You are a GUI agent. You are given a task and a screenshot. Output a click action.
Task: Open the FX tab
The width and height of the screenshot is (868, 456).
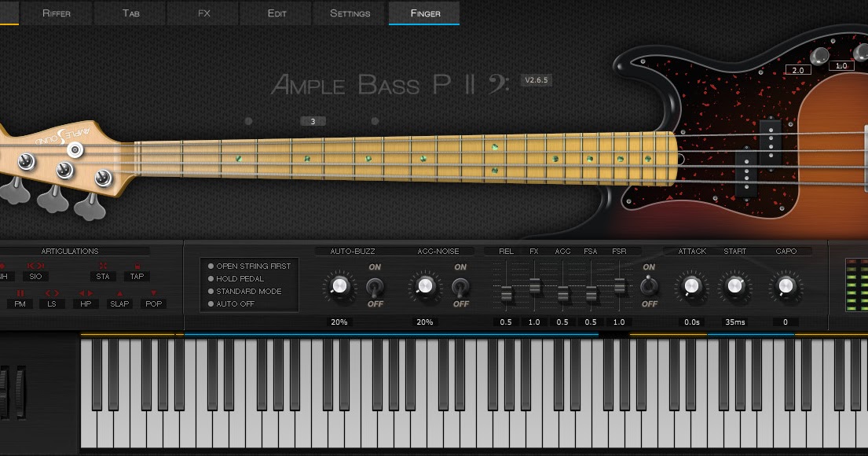coord(203,13)
